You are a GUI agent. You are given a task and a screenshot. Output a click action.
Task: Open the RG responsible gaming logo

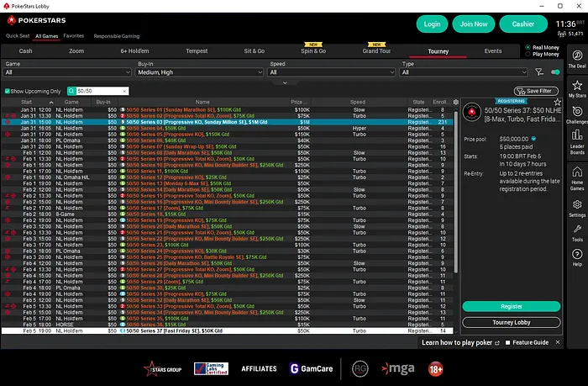pos(360,368)
